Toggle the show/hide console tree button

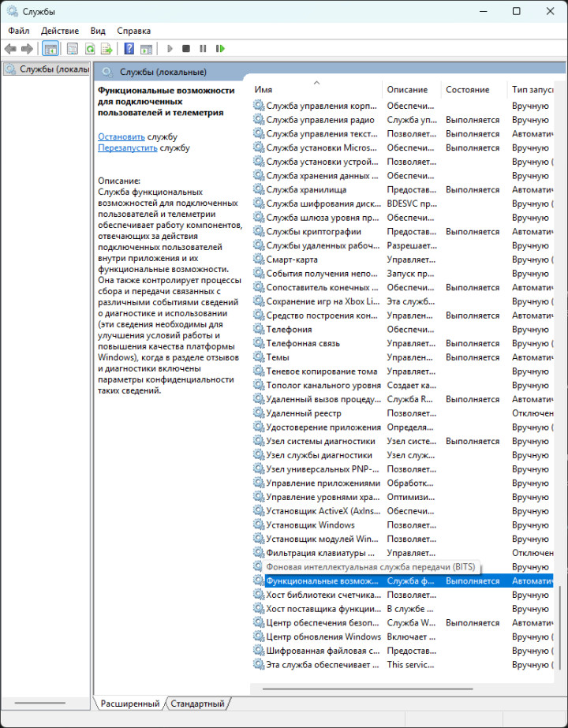point(50,49)
